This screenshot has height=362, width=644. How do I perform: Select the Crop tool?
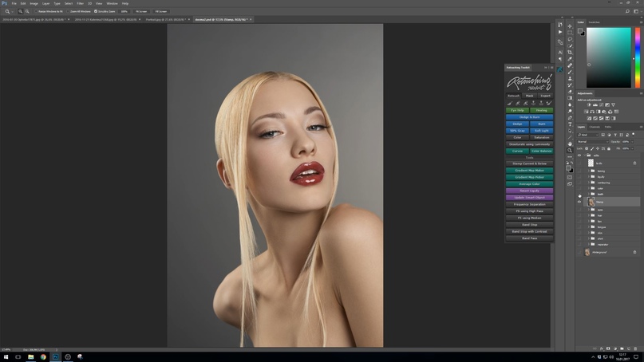point(570,52)
